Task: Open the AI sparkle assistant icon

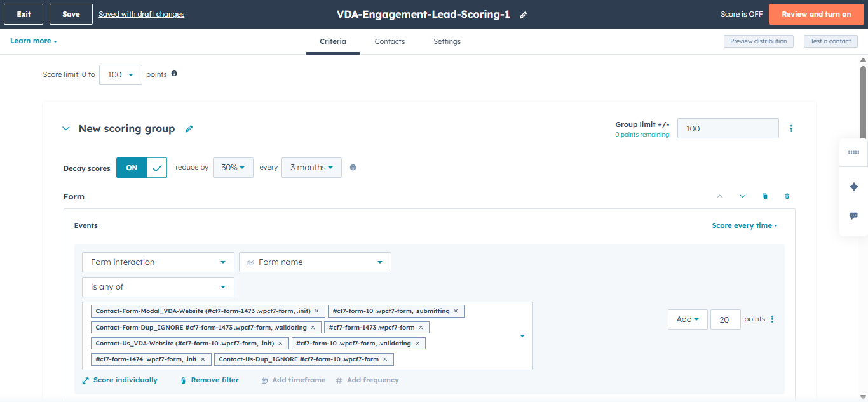Action: (x=853, y=187)
